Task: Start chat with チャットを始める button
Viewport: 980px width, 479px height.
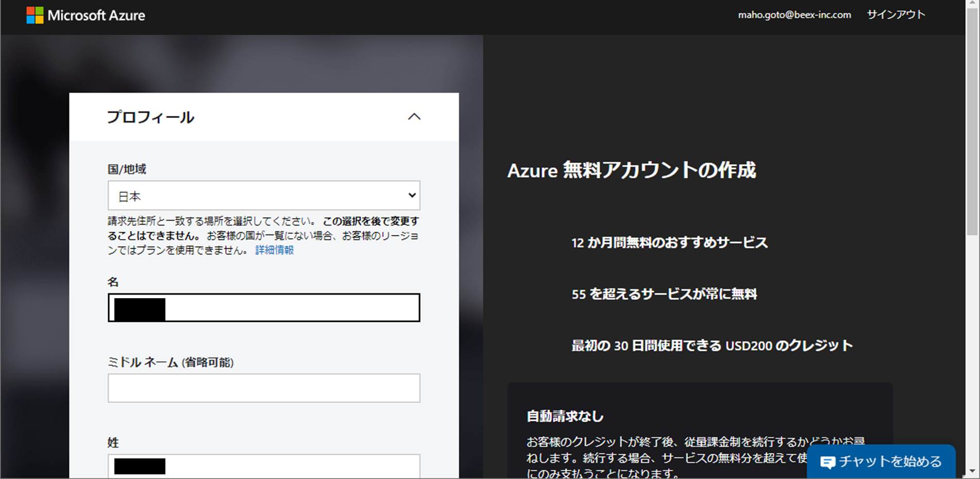Action: click(881, 461)
